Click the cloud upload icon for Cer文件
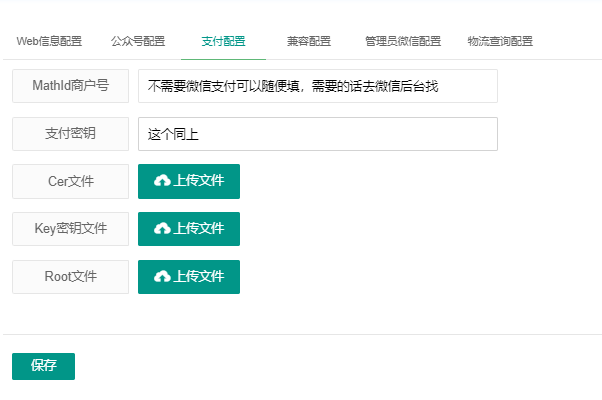The image size is (602, 400). 162,181
